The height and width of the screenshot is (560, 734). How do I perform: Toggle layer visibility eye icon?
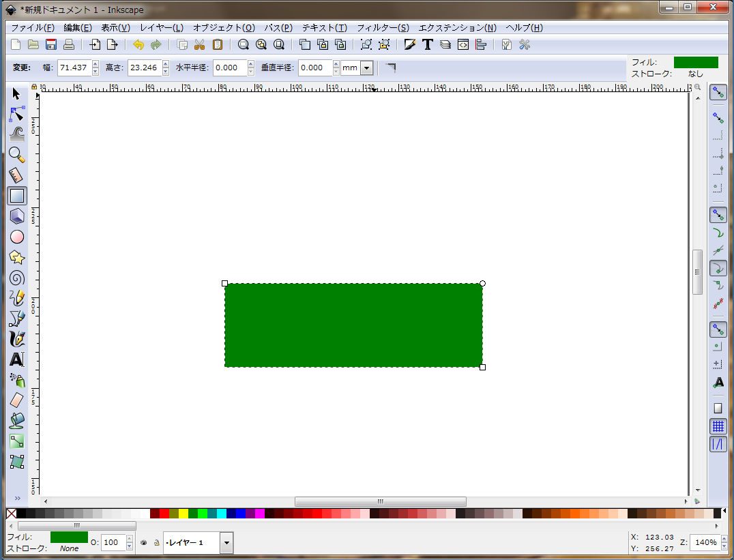(144, 543)
